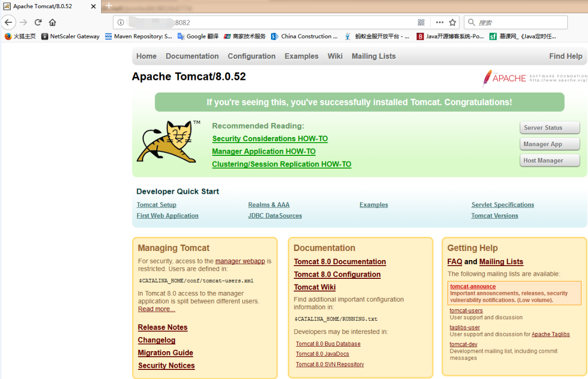Viewport: 588px width, 379px height.
Task: Open the Security Notices link
Action: click(x=166, y=365)
